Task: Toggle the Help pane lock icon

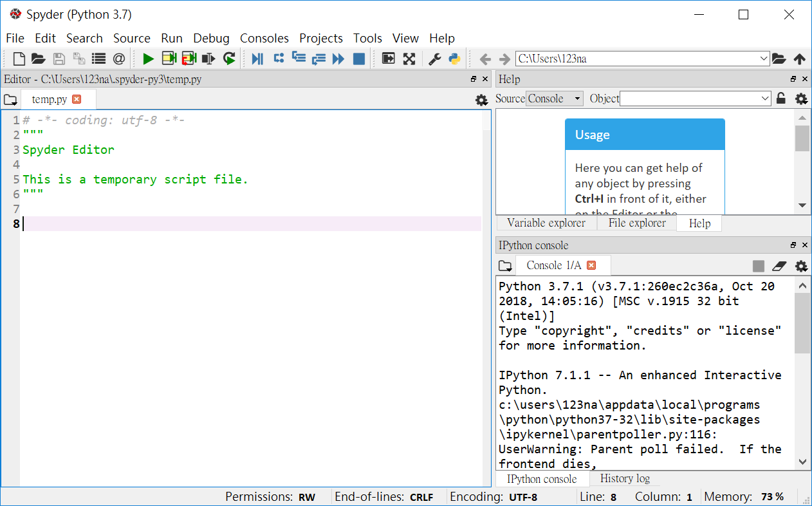Action: click(x=781, y=98)
